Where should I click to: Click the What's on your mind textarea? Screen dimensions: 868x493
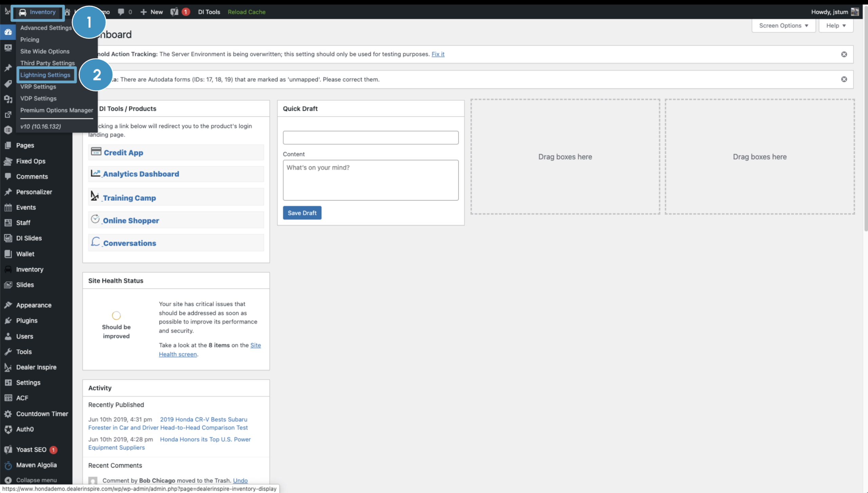point(371,180)
